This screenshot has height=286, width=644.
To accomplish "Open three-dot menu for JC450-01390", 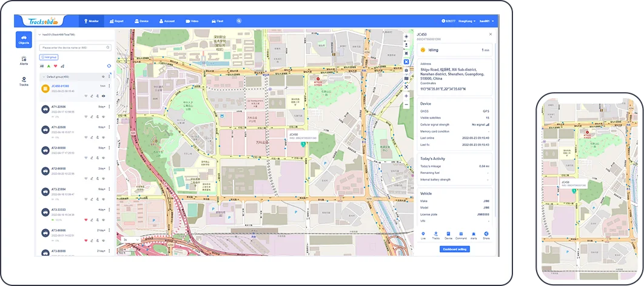I will pos(109,86).
